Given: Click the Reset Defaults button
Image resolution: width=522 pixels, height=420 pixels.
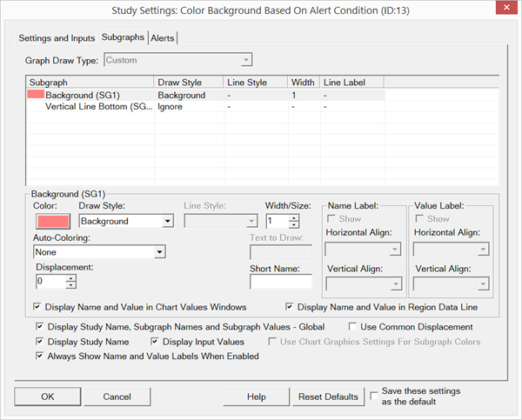Looking at the screenshot, I should point(328,397).
